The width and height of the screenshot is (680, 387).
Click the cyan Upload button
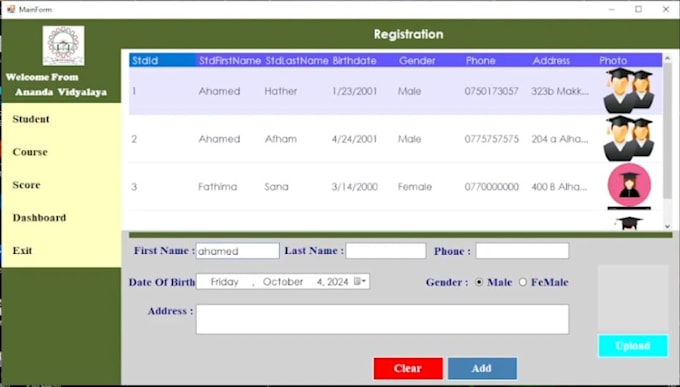tap(633, 346)
